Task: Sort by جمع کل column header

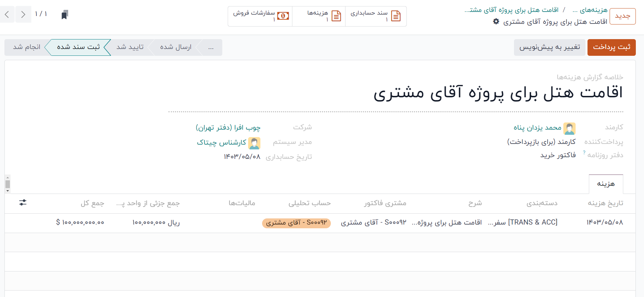Action: tap(92, 203)
